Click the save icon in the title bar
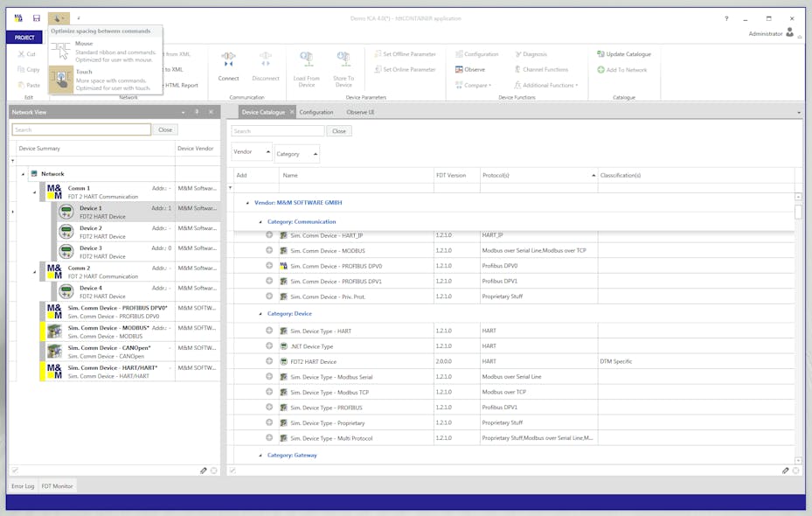Image resolution: width=812 pixels, height=516 pixels. click(x=36, y=18)
